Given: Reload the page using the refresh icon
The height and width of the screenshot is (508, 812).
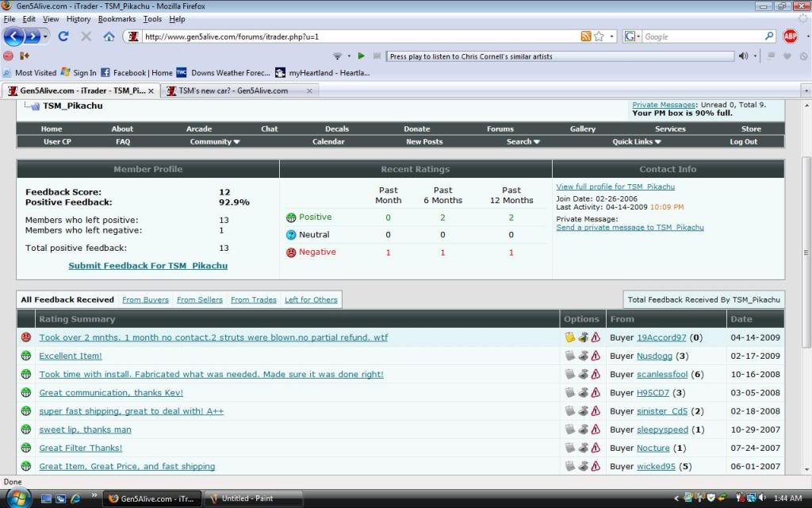Looking at the screenshot, I should tap(63, 36).
